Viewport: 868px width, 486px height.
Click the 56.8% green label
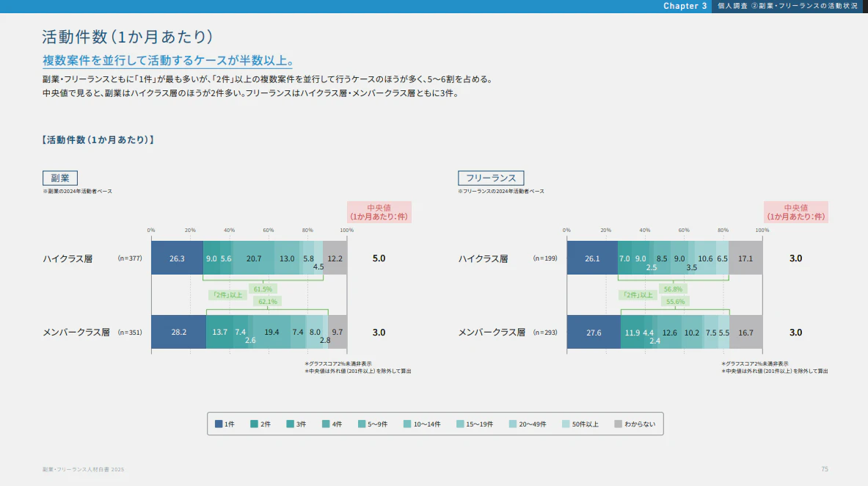(x=673, y=289)
